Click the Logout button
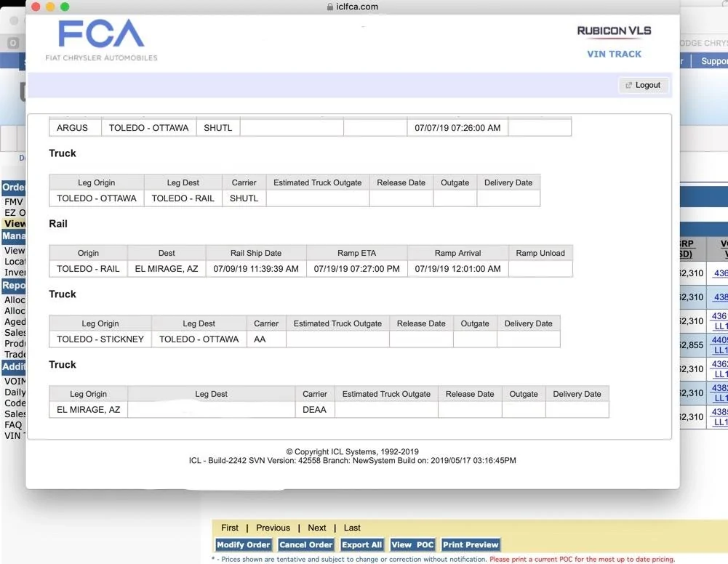This screenshot has width=728, height=564. (644, 85)
